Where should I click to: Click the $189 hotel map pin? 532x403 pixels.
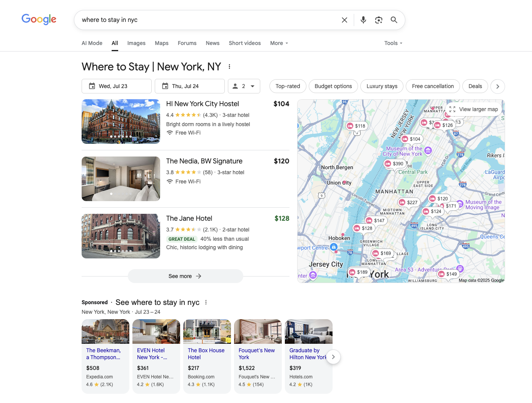coord(358,272)
